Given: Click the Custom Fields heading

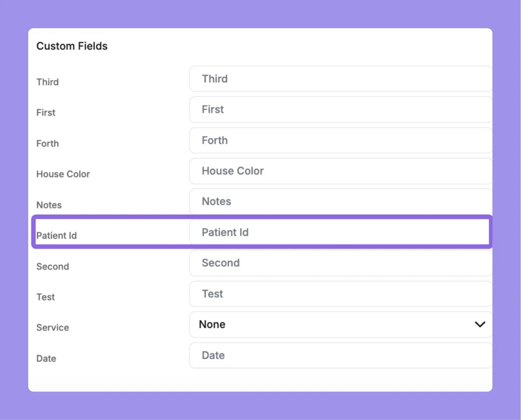Looking at the screenshot, I should pyautogui.click(x=72, y=46).
